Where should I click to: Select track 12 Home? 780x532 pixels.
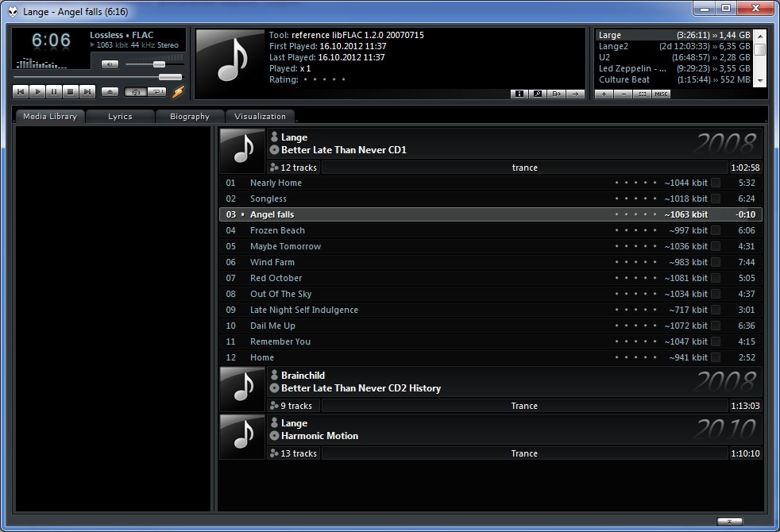491,358
